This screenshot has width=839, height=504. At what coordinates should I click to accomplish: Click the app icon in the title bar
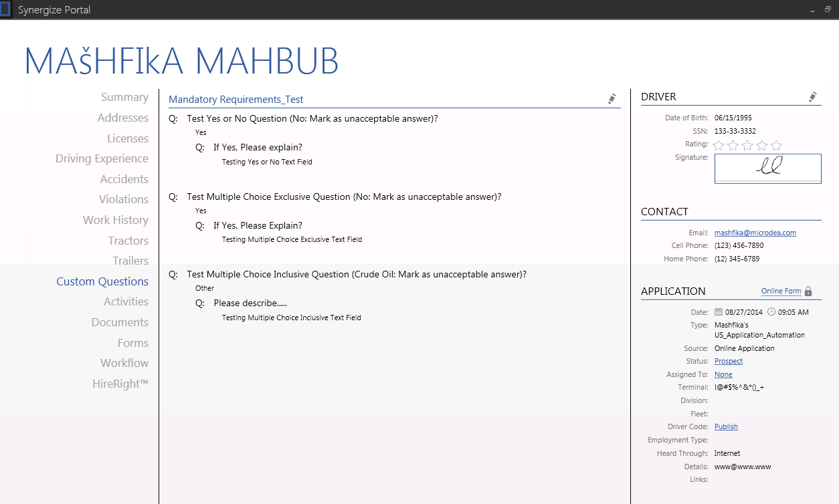tap(5, 9)
